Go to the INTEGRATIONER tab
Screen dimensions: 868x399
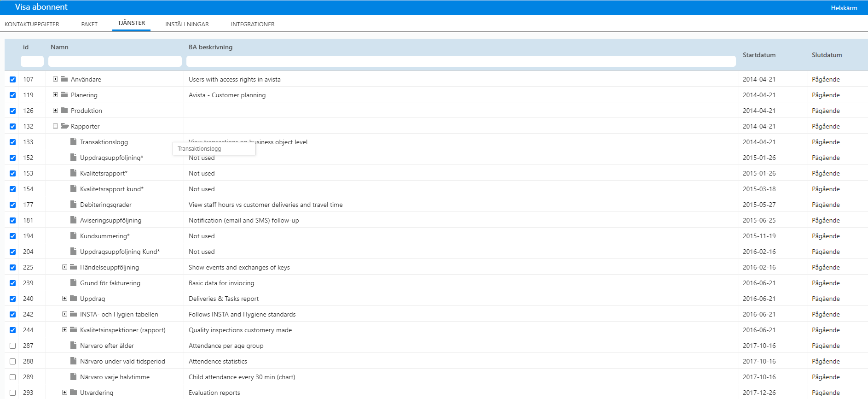click(253, 24)
